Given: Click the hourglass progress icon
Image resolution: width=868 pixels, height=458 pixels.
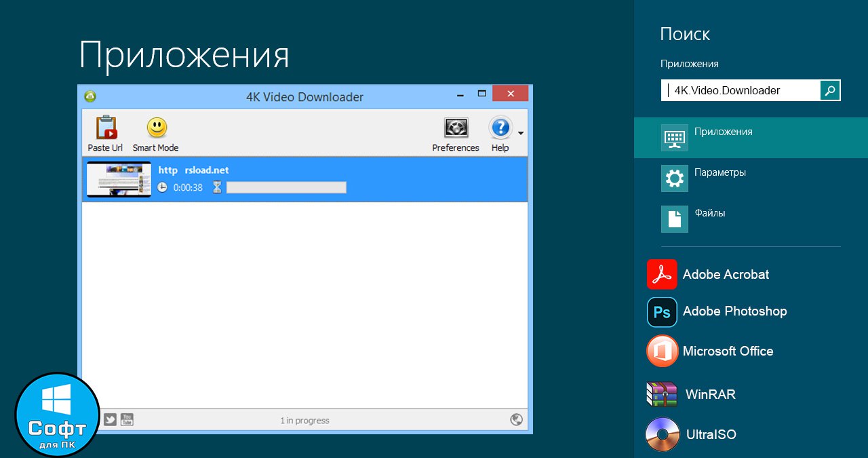Looking at the screenshot, I should [x=217, y=187].
